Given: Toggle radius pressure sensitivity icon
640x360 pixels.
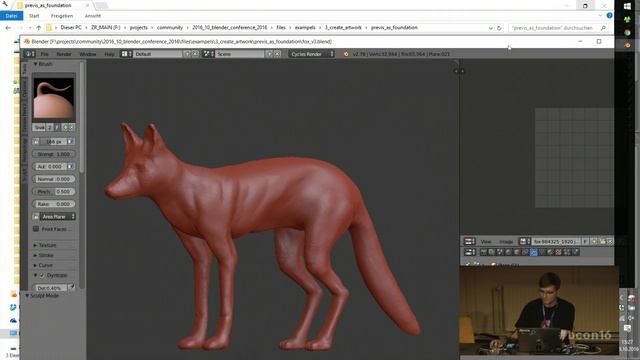Looking at the screenshot, I should click(x=71, y=142).
